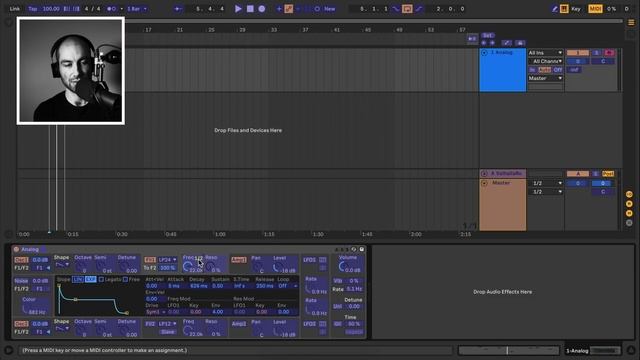Select the Amp2 section tab
This screenshot has height=360, width=640.
tap(239, 324)
